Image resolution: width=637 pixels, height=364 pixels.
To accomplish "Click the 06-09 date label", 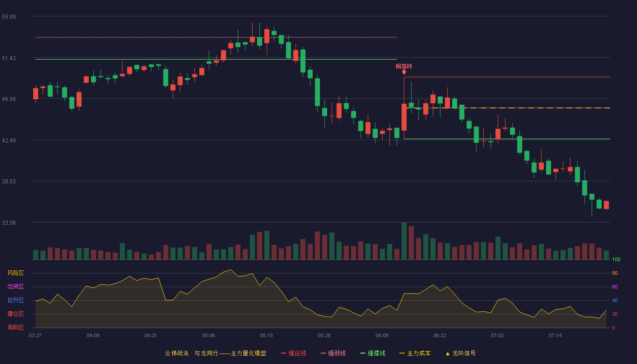I will 382,335.
